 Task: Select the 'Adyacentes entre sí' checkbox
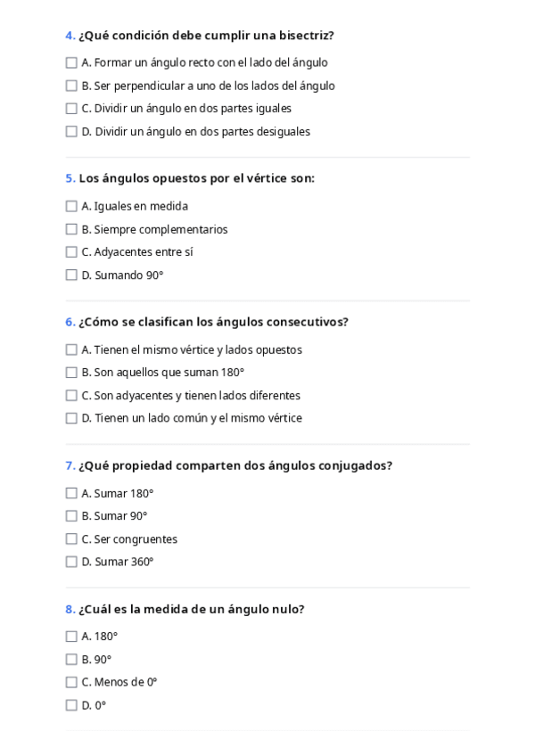pos(71,252)
